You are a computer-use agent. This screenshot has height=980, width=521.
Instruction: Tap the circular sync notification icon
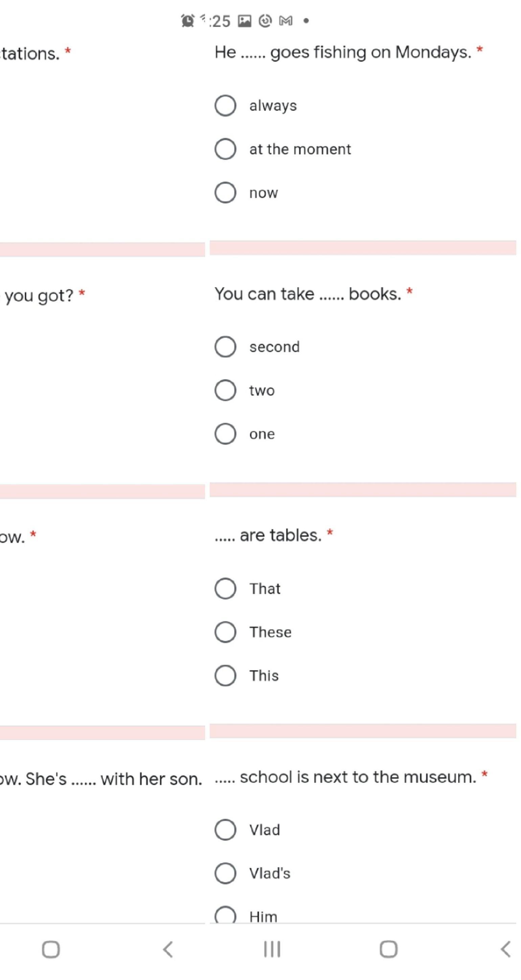click(x=265, y=21)
